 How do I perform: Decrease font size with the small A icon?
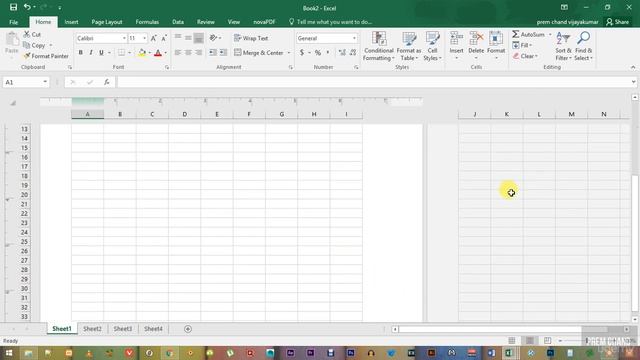164,38
